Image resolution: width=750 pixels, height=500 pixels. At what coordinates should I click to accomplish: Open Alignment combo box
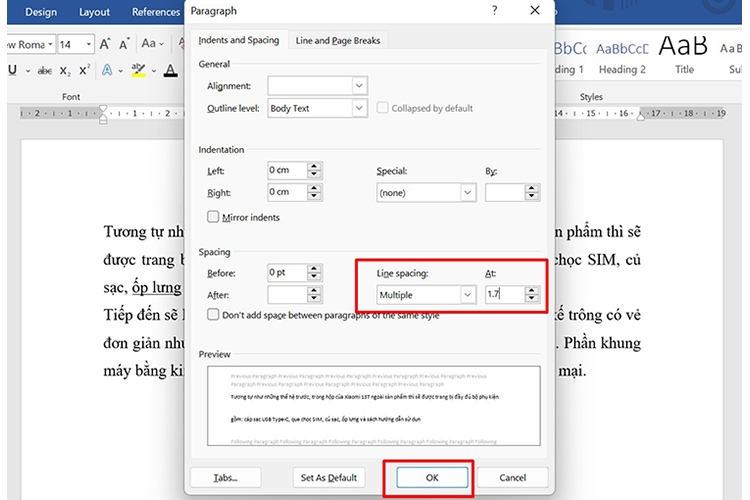(x=318, y=86)
